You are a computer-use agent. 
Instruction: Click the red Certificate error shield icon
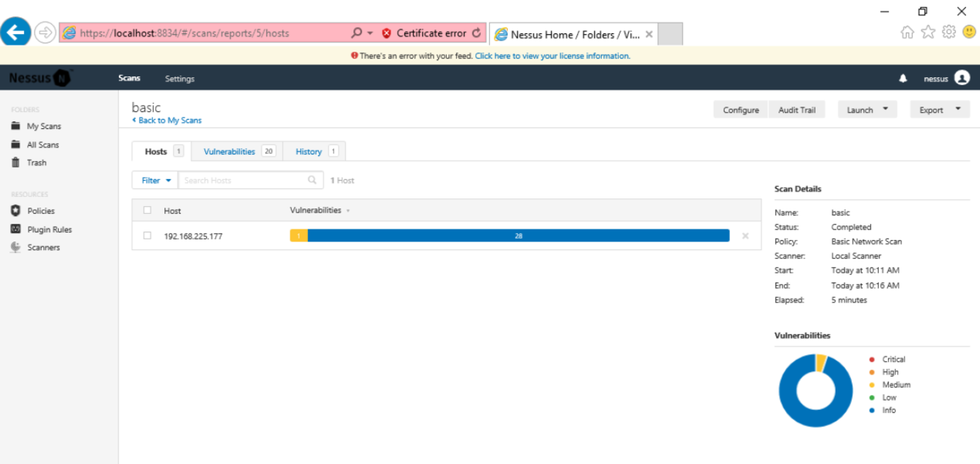click(387, 33)
